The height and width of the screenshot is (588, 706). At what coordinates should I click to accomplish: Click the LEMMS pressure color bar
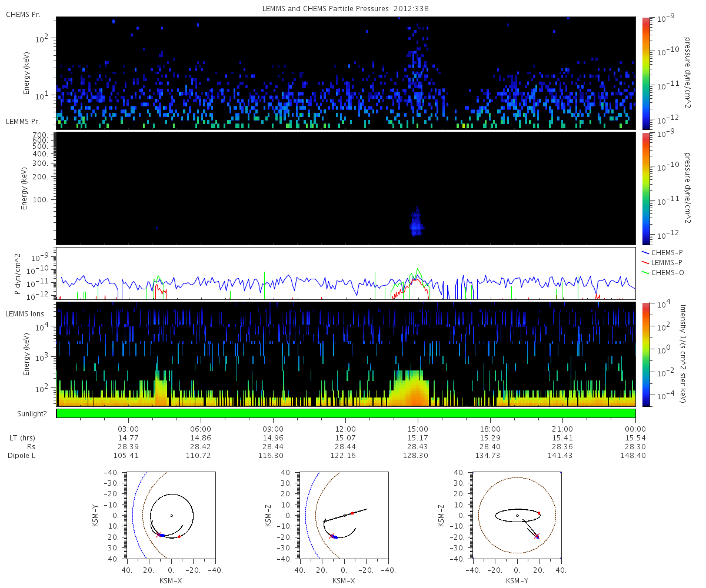coord(645,188)
